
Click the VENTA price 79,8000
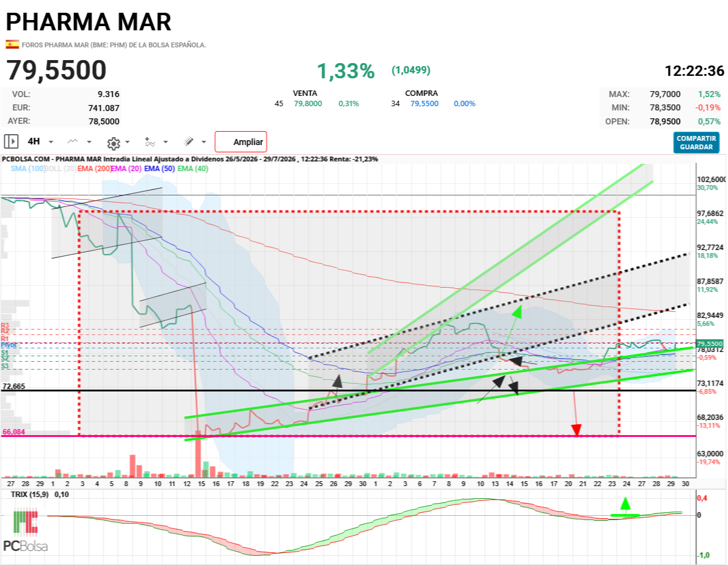tap(308, 104)
